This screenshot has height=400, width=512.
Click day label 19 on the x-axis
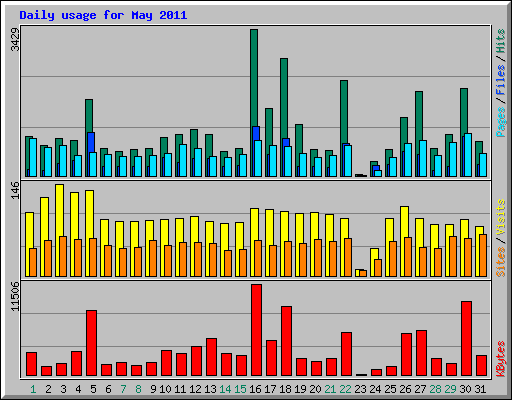point(300,389)
